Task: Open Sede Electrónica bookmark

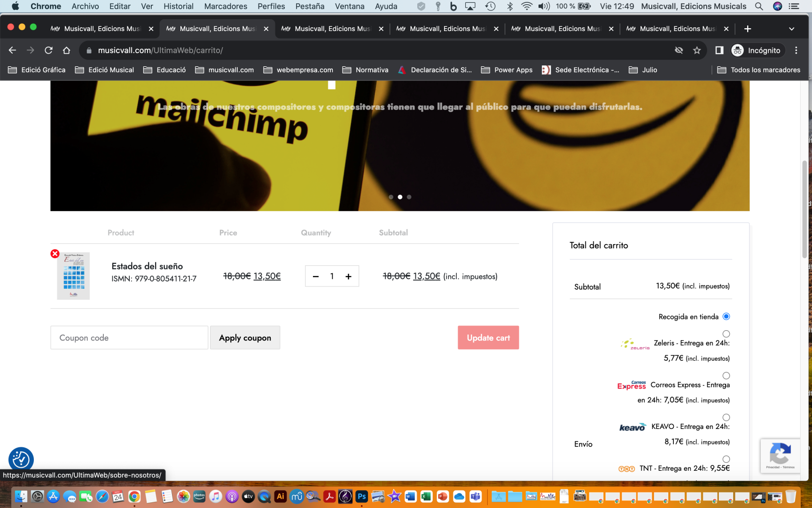Action: pyautogui.click(x=581, y=70)
